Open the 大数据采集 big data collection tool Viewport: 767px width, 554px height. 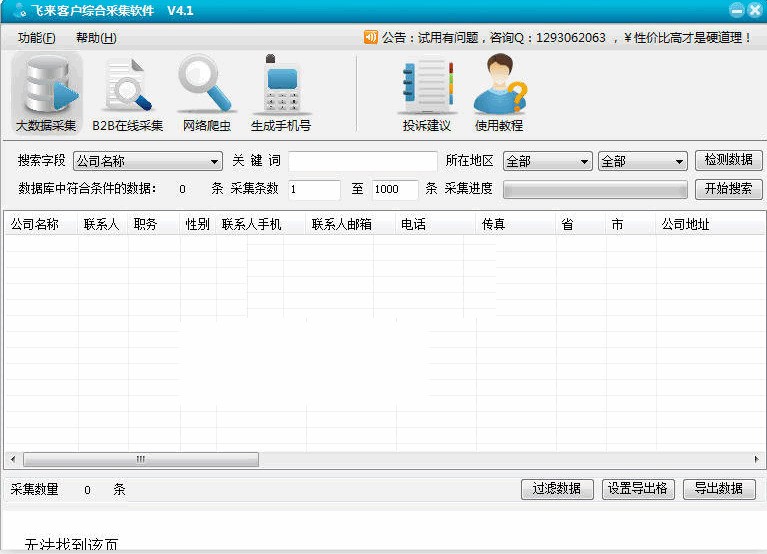point(46,93)
